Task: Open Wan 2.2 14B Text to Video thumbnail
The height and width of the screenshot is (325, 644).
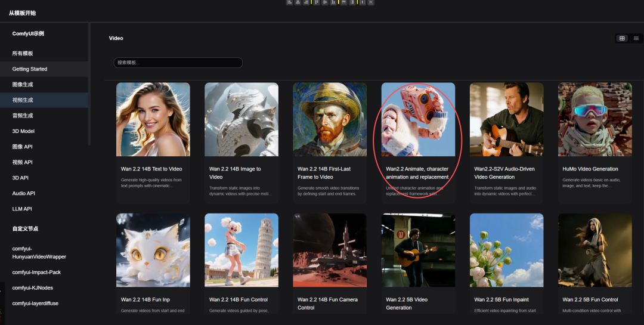Action: click(153, 119)
